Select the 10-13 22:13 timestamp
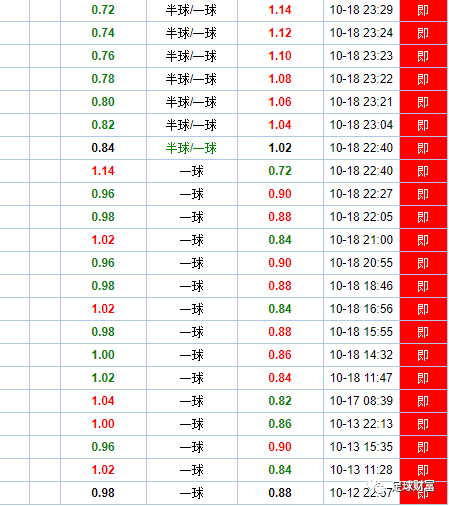The height and width of the screenshot is (506, 449). tap(361, 424)
